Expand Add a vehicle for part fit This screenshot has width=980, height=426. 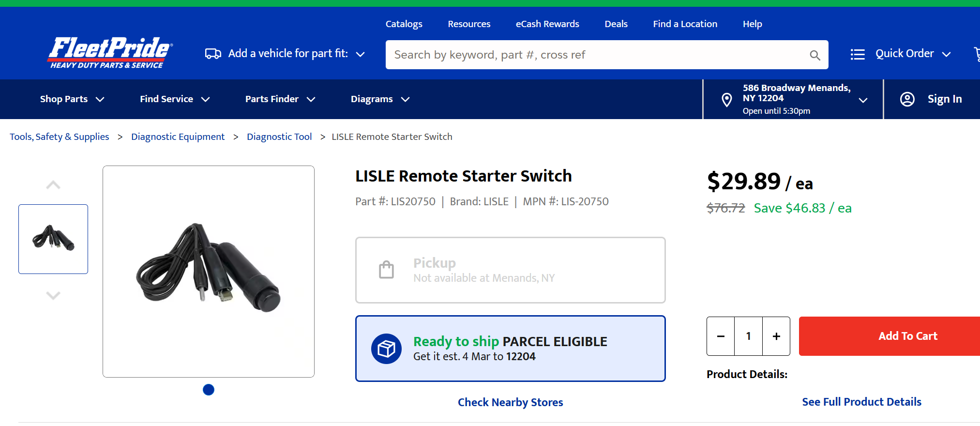point(285,54)
